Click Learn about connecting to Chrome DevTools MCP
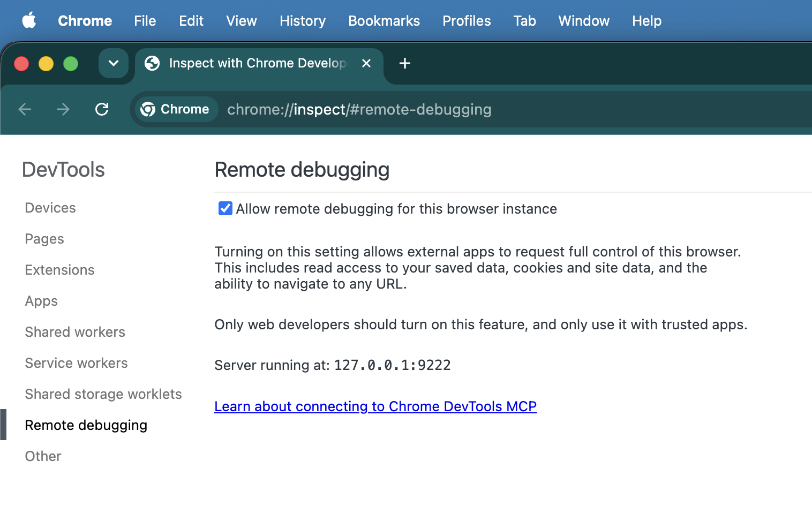Viewport: 812px width, 529px height. click(x=375, y=406)
